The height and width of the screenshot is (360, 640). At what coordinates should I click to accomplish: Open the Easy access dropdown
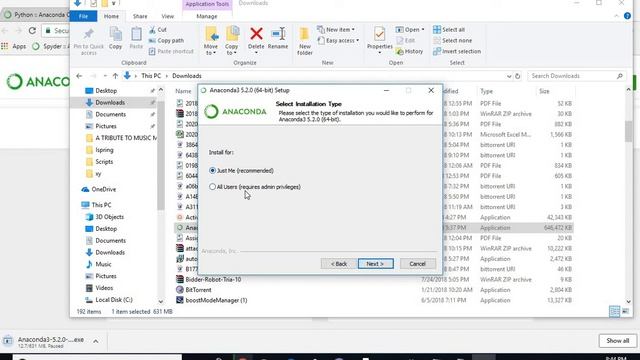pos(338,40)
